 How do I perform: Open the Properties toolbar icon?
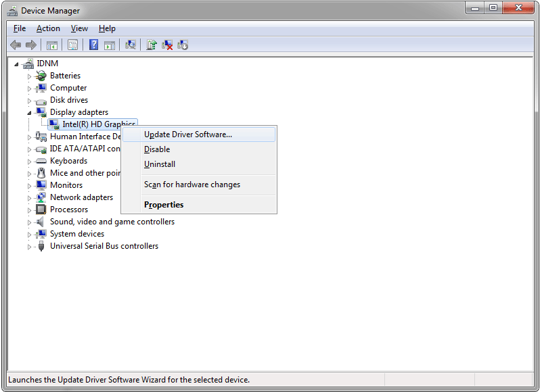coord(72,45)
